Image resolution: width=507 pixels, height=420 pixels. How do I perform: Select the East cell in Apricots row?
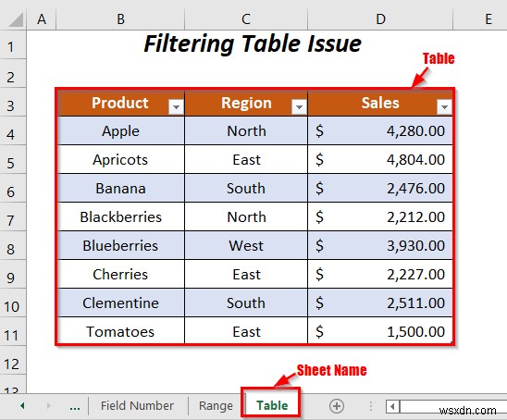pyautogui.click(x=246, y=159)
